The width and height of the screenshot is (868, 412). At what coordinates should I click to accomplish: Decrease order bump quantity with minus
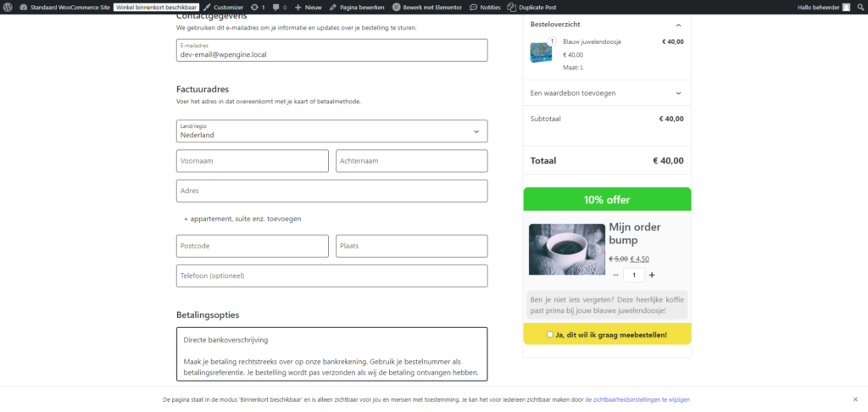pyautogui.click(x=615, y=276)
